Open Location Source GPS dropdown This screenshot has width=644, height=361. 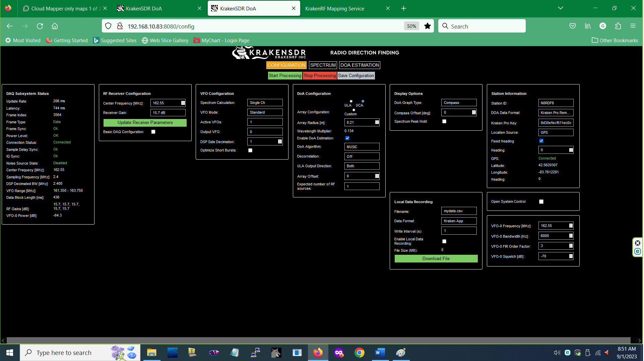(x=556, y=132)
